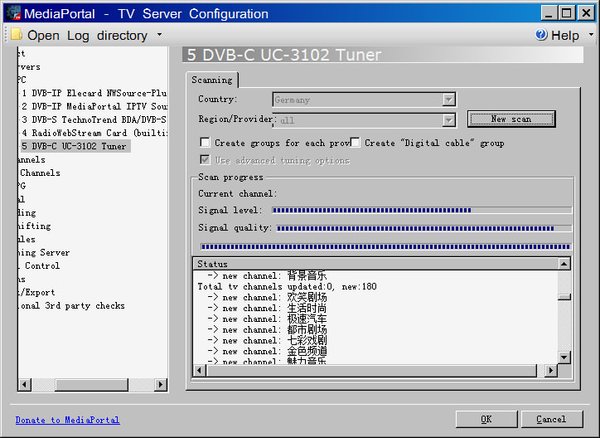Image resolution: width=600 pixels, height=438 pixels.
Task: Enable Create "Digital cable" group checkbox
Action: (355, 143)
